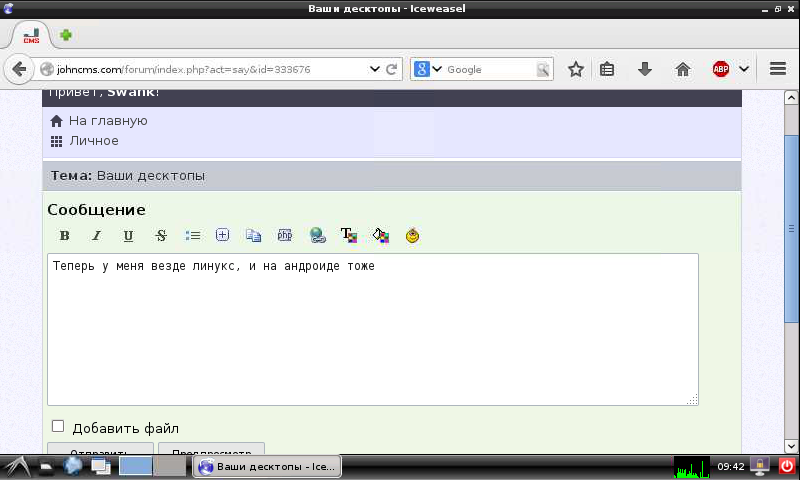Click the search magnifier button
This screenshot has width=800, height=480.
(x=543, y=69)
